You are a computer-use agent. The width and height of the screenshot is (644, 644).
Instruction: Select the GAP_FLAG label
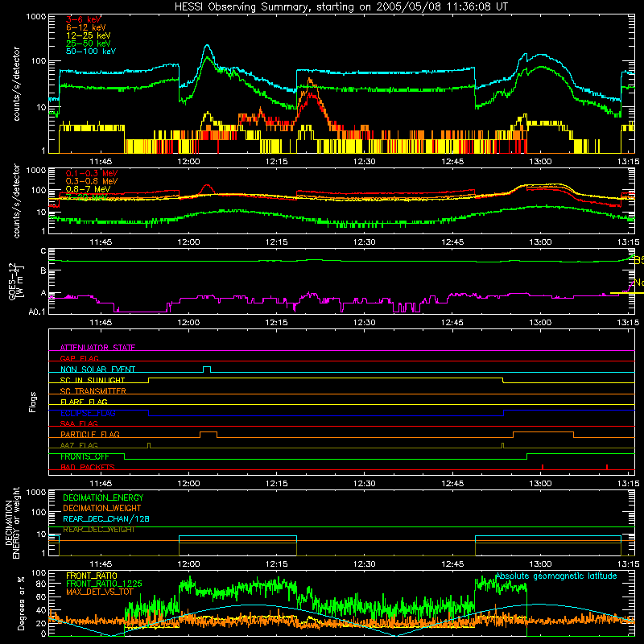pyautogui.click(x=79, y=358)
